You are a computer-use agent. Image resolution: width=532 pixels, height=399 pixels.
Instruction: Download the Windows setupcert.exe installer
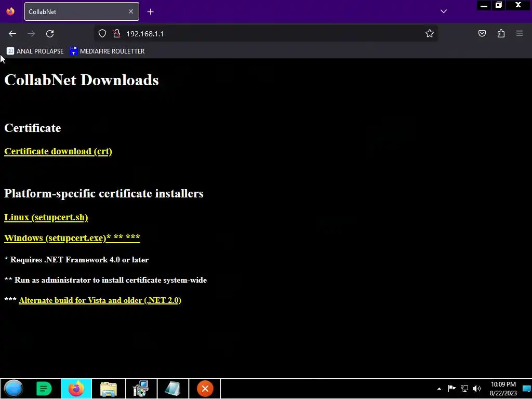72,238
